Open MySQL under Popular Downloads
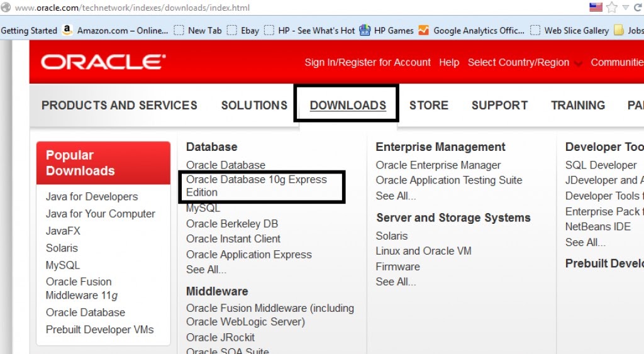Viewport: 644px width, 354px height. [x=62, y=265]
